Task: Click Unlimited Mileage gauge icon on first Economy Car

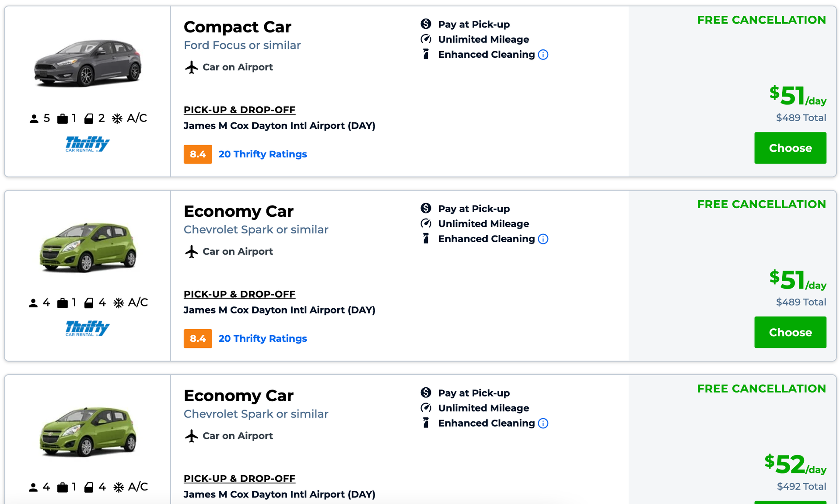Action: pyautogui.click(x=426, y=223)
